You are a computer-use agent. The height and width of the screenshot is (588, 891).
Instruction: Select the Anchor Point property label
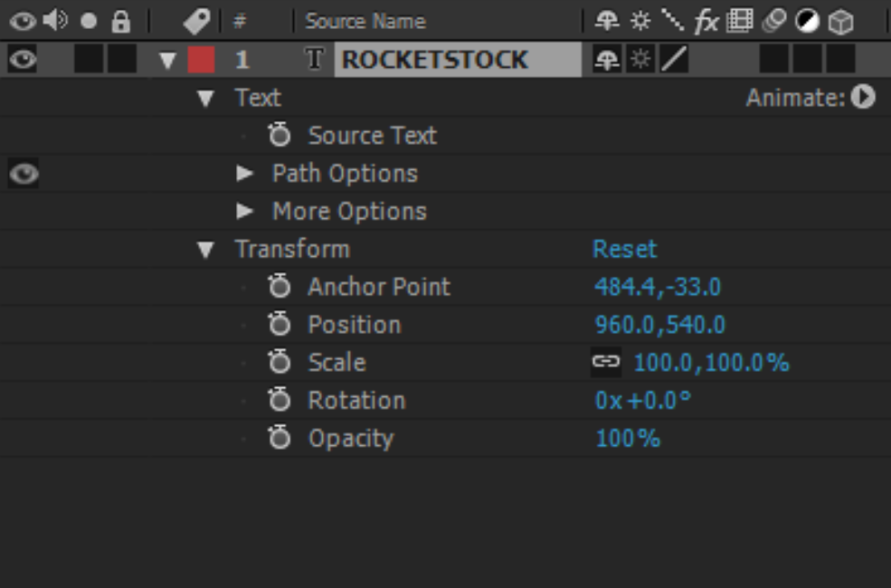click(379, 287)
